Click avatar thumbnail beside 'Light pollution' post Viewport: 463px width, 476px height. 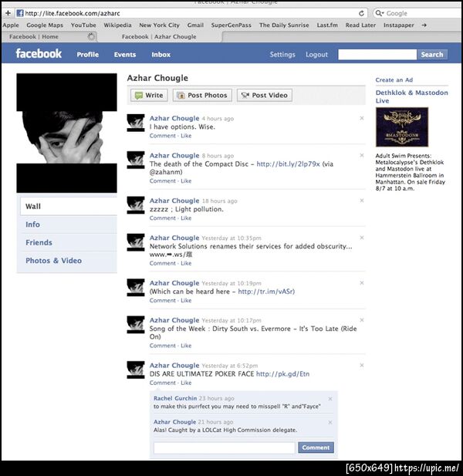tap(135, 205)
